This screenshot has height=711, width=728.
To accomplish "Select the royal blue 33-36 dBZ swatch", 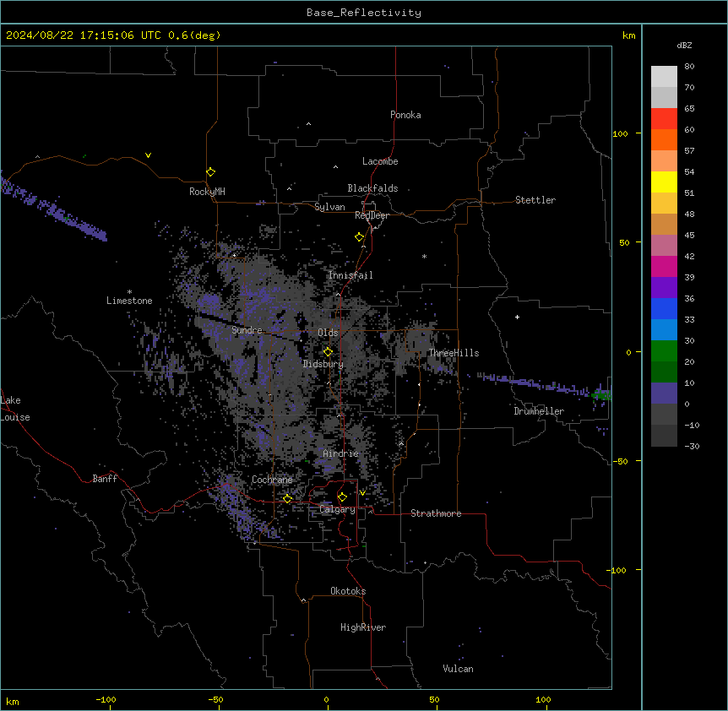I will (x=664, y=308).
